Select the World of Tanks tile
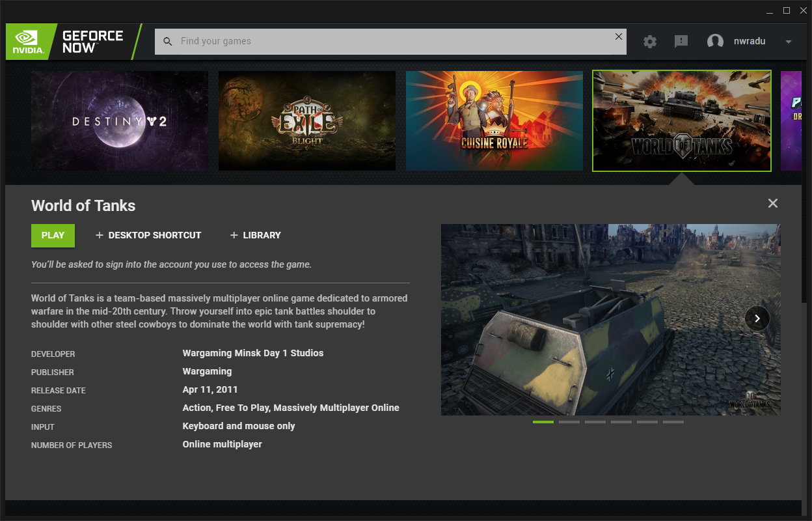The image size is (812, 521). pos(682,120)
